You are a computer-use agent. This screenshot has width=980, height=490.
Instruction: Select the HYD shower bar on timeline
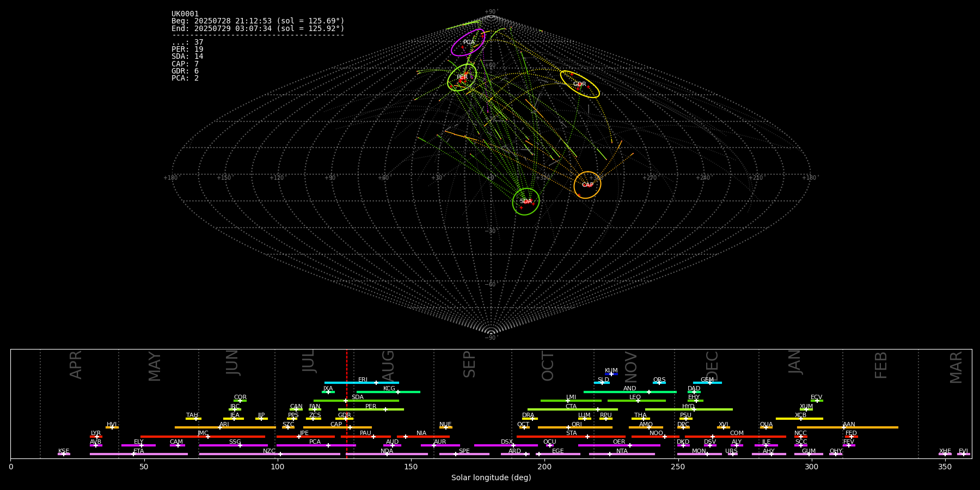(689, 409)
